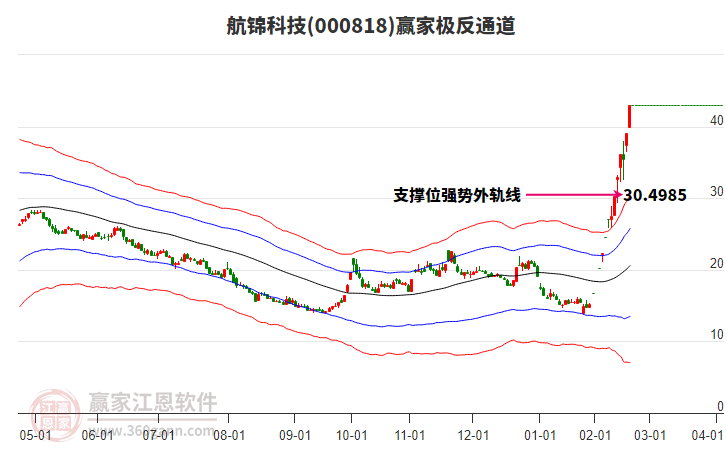Viewport: 726px width, 450px height.
Task: Click the label 支撑位强势外轨线
Action: coord(457,195)
